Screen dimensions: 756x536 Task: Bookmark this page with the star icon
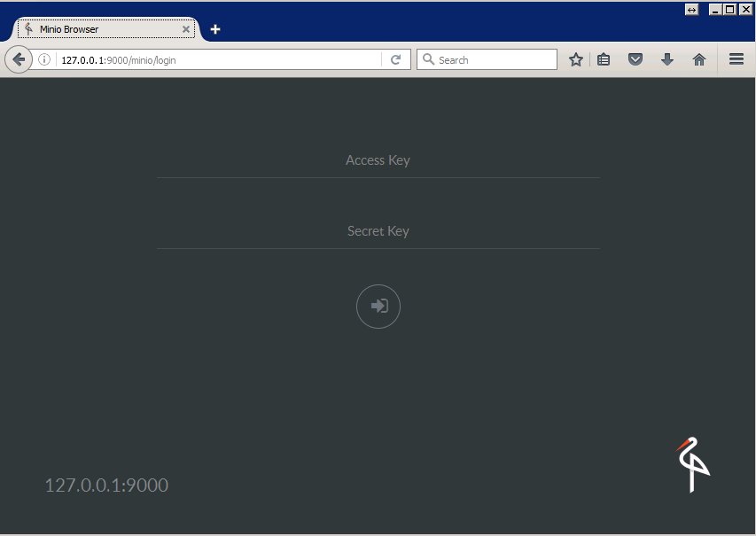(x=576, y=59)
